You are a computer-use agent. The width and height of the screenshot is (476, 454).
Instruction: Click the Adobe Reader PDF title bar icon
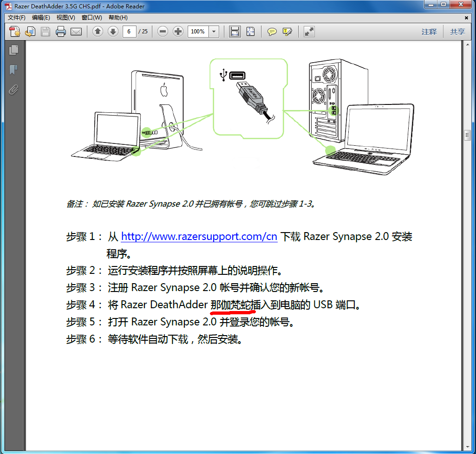[x=8, y=6]
